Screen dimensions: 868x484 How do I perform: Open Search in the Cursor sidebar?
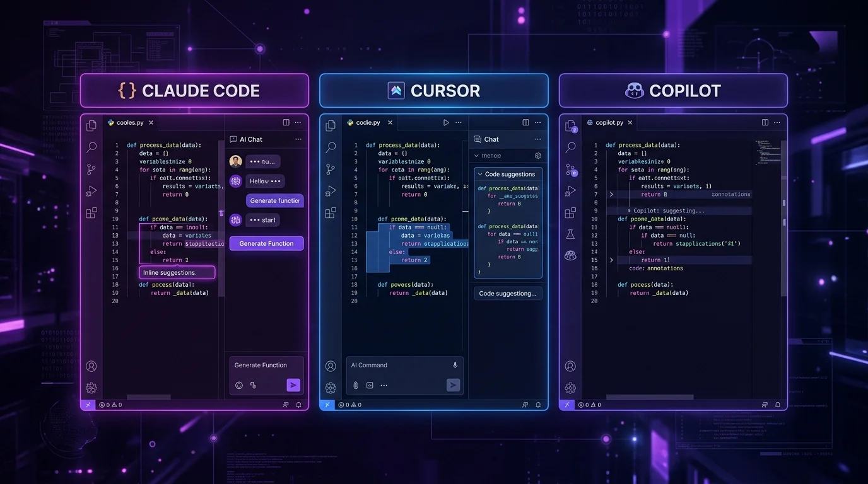[x=331, y=147]
